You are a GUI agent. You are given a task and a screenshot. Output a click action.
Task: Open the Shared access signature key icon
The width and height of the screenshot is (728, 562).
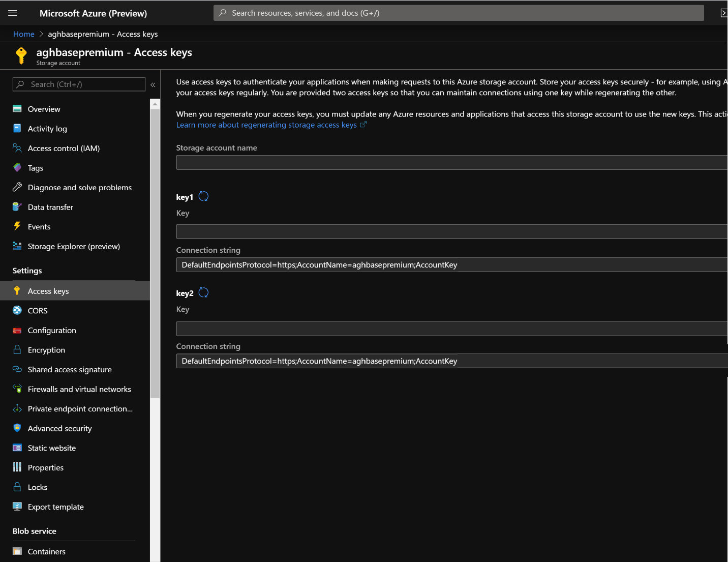17,369
